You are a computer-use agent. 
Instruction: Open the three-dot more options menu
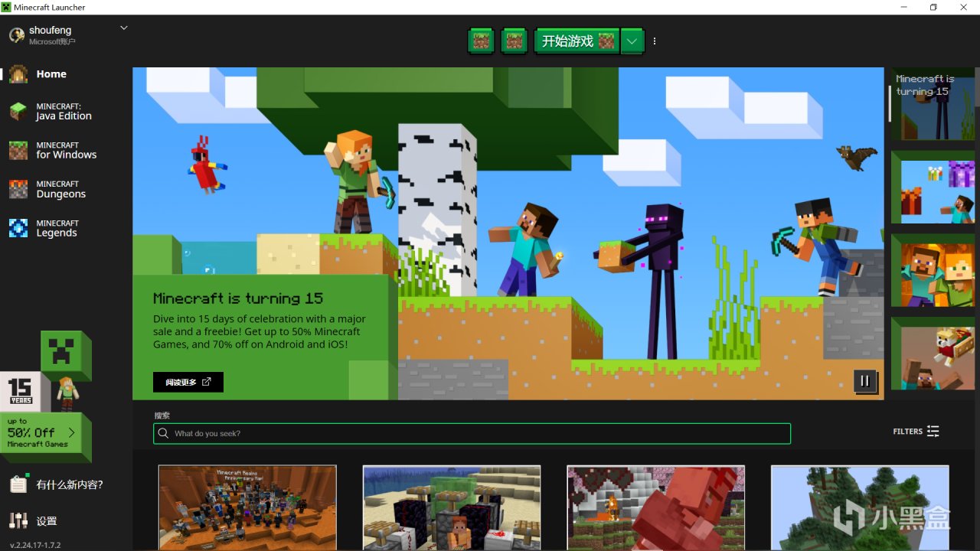[x=655, y=41]
